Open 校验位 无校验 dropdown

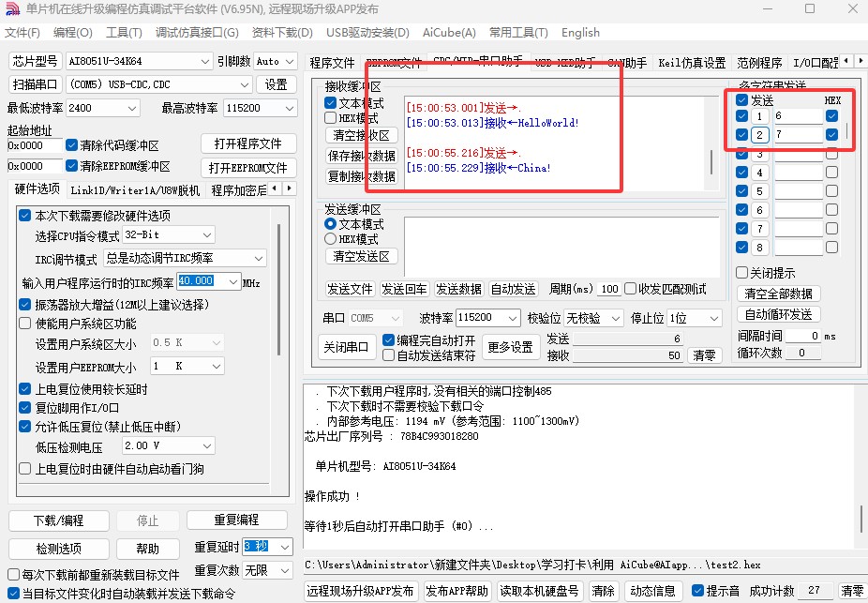click(x=615, y=318)
